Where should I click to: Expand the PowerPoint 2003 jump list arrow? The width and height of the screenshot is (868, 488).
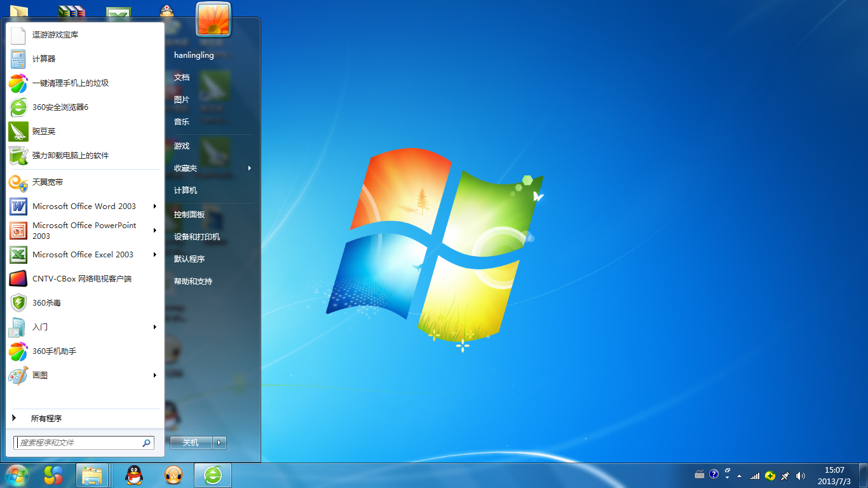(154, 231)
